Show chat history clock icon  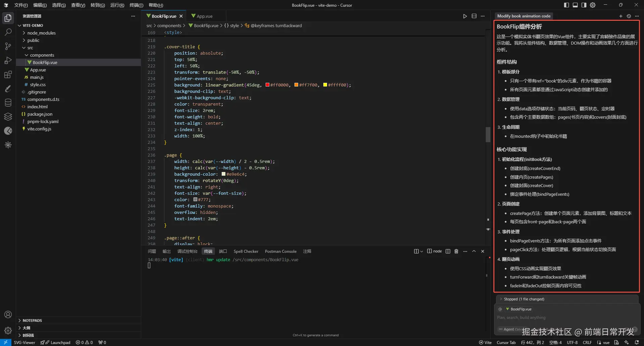click(x=629, y=16)
